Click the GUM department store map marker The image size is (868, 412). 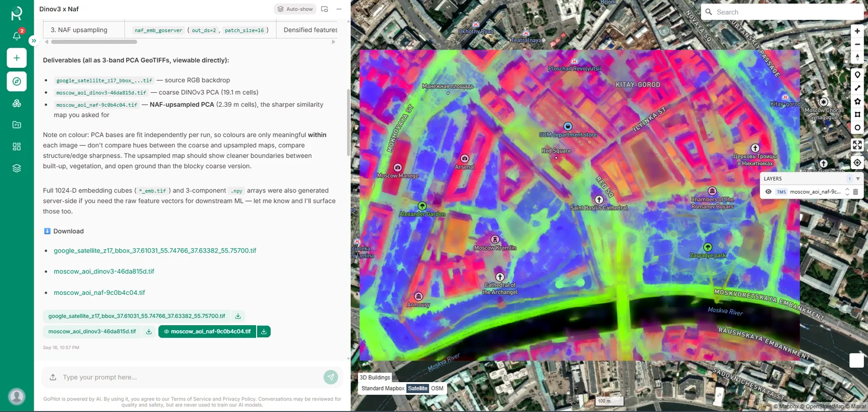pyautogui.click(x=567, y=126)
